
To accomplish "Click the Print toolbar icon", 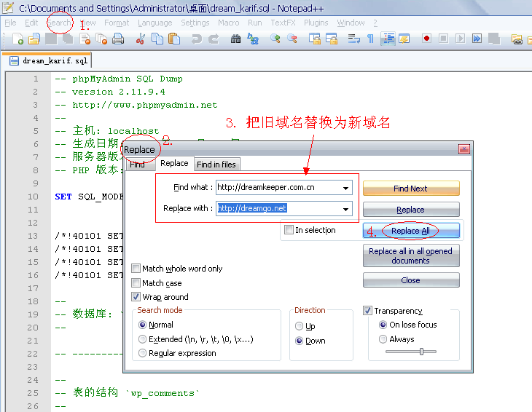I will coord(118,39).
